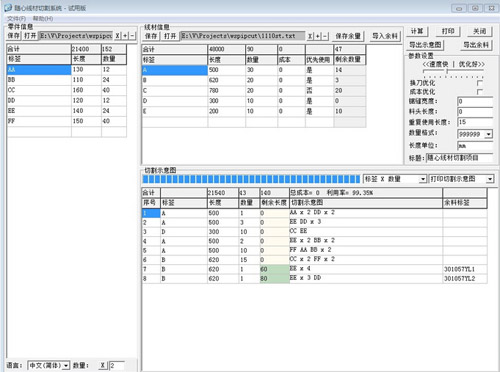
Task: Click − button in 线材信息 panel
Action: point(325,36)
